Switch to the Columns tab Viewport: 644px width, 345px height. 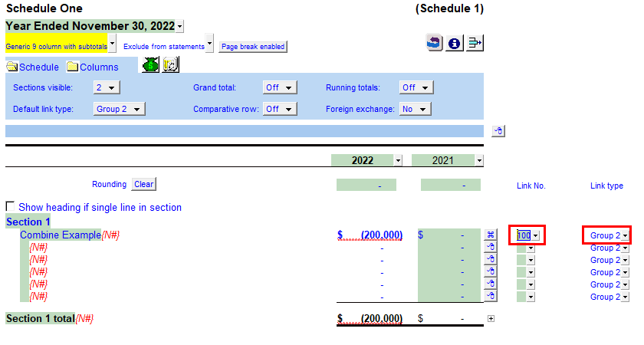click(x=99, y=67)
